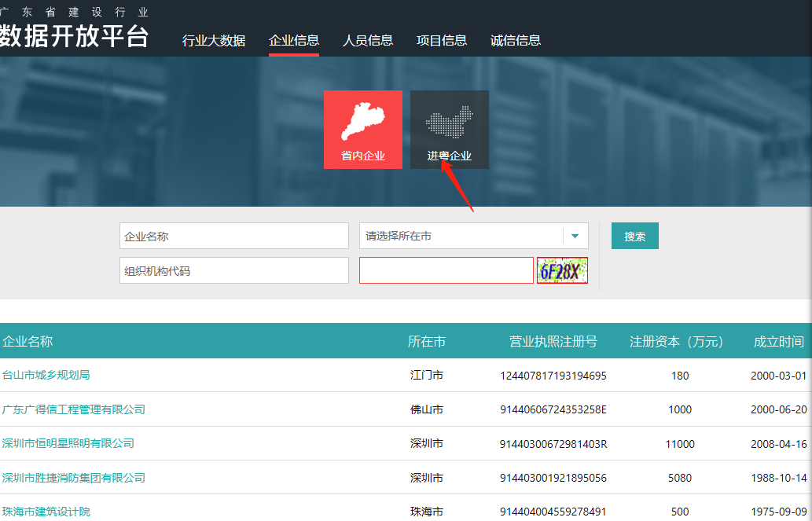Open 广东广得信工程管理有限公司 link
This screenshot has width=812, height=521.
[74, 409]
